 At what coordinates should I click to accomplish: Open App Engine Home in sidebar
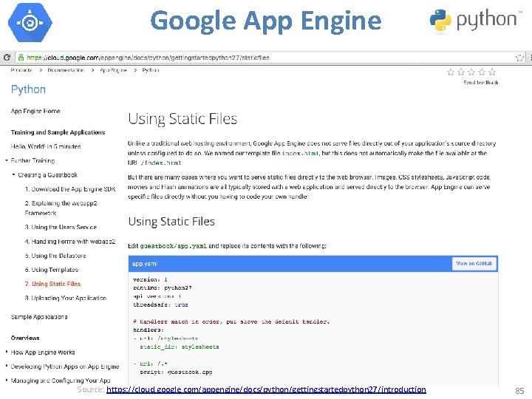35,111
